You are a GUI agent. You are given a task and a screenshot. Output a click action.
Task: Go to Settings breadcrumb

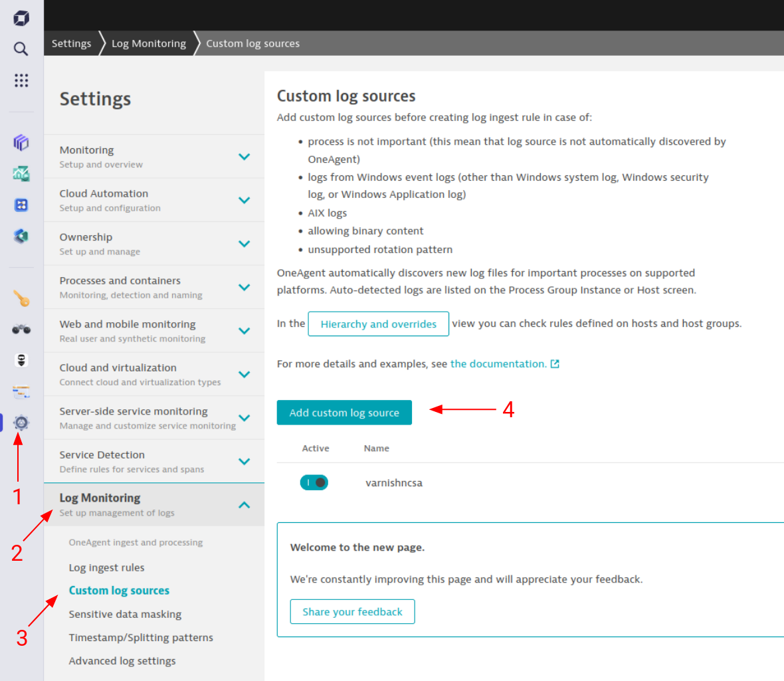coord(72,43)
